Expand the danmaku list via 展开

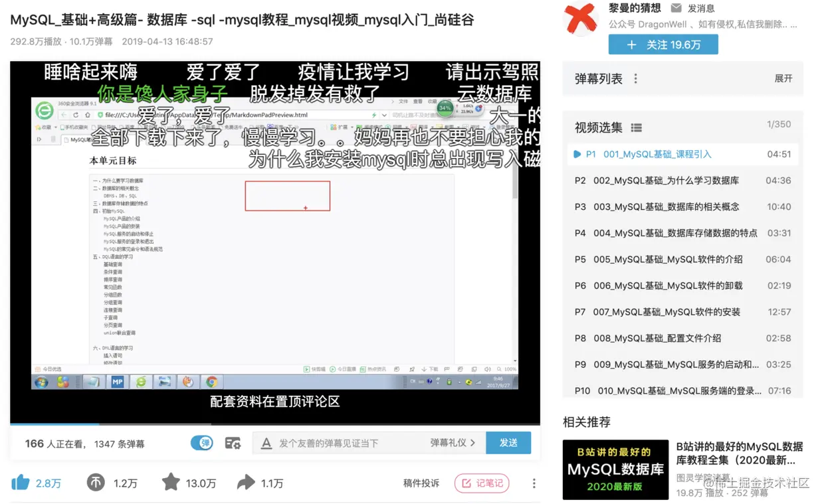point(783,78)
